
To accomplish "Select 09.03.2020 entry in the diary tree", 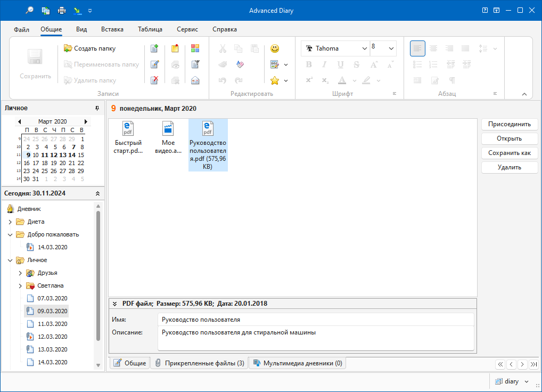I will pos(47,311).
